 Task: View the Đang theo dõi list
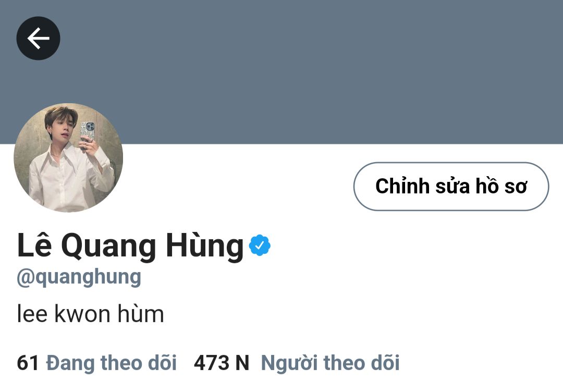pyautogui.click(x=112, y=363)
